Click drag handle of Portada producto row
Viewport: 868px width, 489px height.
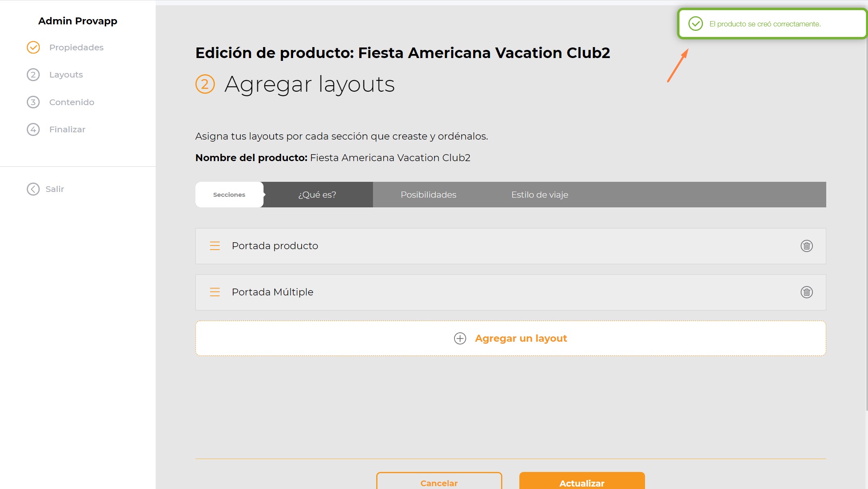[215, 246]
